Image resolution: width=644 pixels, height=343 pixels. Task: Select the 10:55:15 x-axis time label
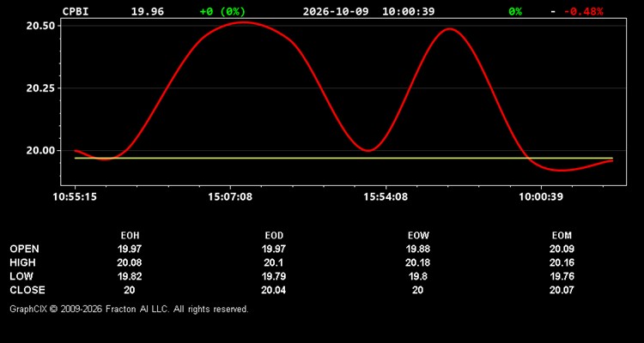[x=75, y=197]
